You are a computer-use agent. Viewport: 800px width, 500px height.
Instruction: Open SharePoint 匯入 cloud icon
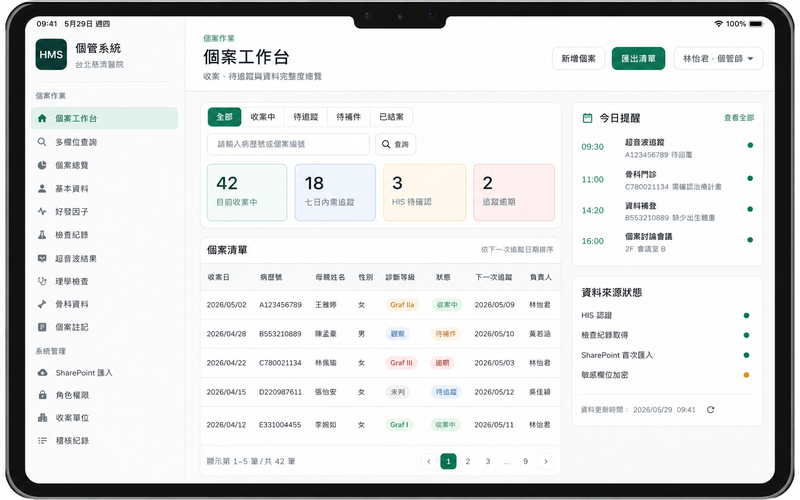(42, 372)
